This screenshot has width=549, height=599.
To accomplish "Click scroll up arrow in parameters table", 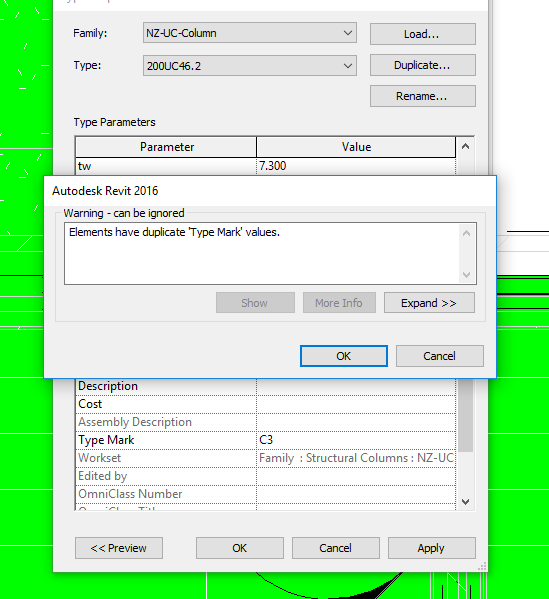I will pos(465,146).
